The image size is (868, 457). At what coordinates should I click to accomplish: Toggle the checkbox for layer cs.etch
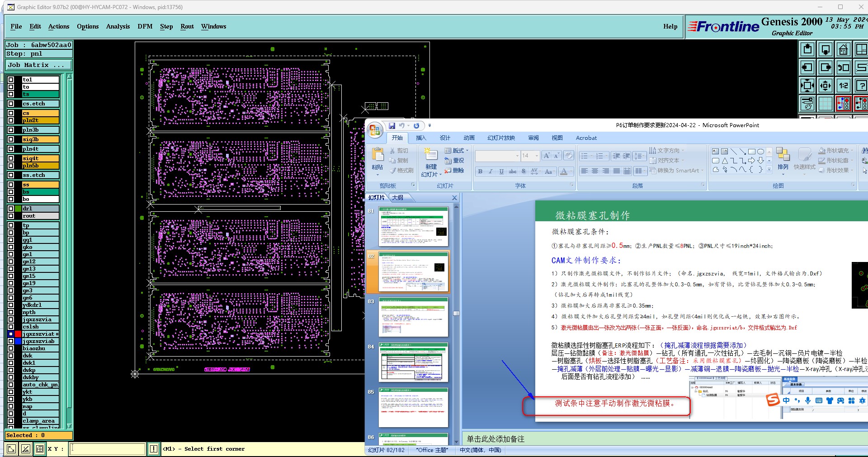(x=11, y=104)
